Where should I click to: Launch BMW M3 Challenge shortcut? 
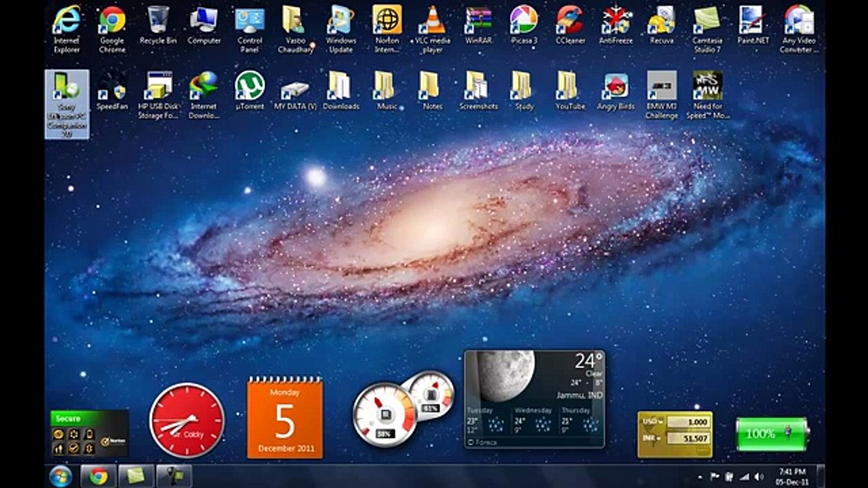point(661,95)
